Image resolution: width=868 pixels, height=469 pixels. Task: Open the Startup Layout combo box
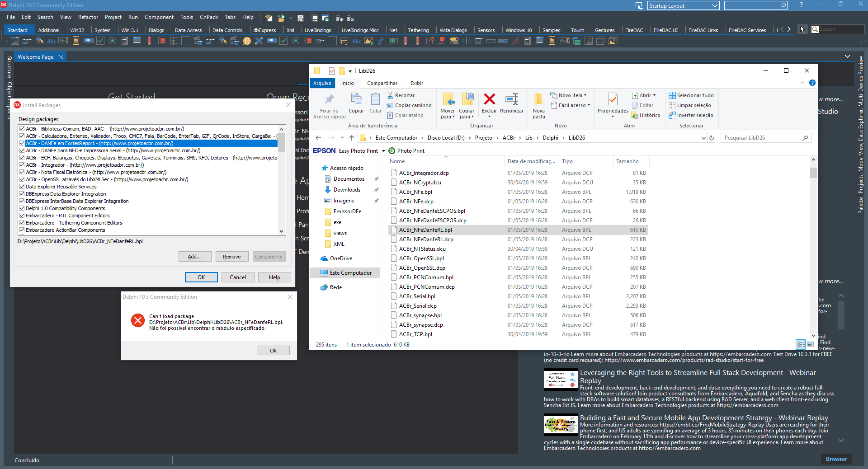point(683,5)
